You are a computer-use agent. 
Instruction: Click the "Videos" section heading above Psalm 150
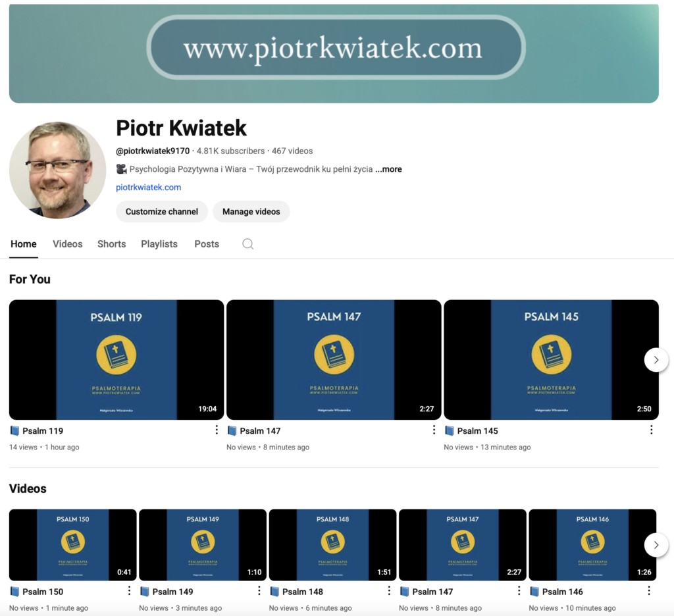point(28,489)
